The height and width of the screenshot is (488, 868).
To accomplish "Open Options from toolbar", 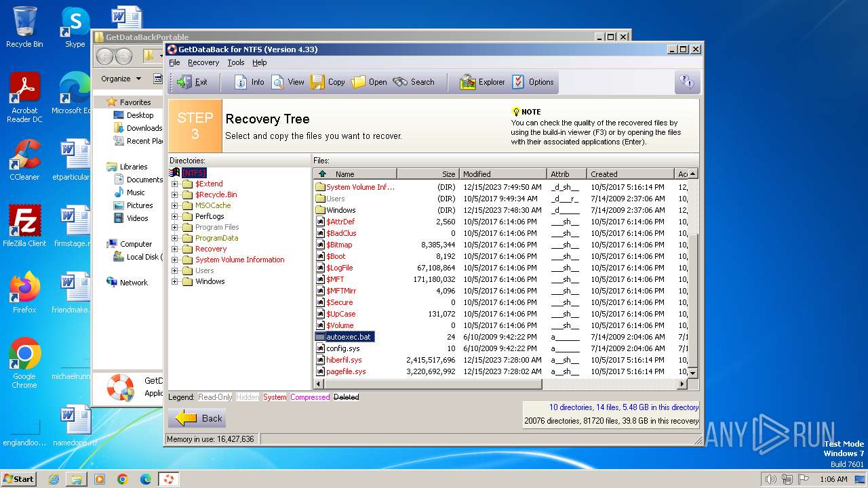I will tap(533, 82).
